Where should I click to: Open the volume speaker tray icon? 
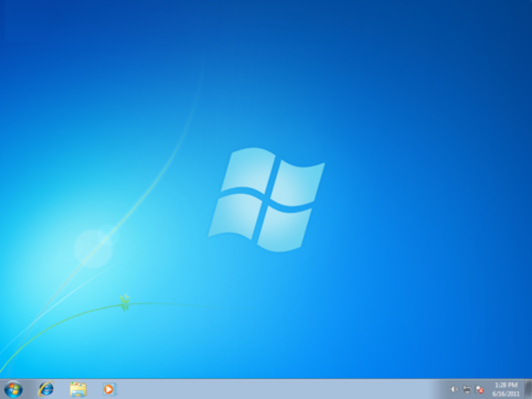(454, 389)
